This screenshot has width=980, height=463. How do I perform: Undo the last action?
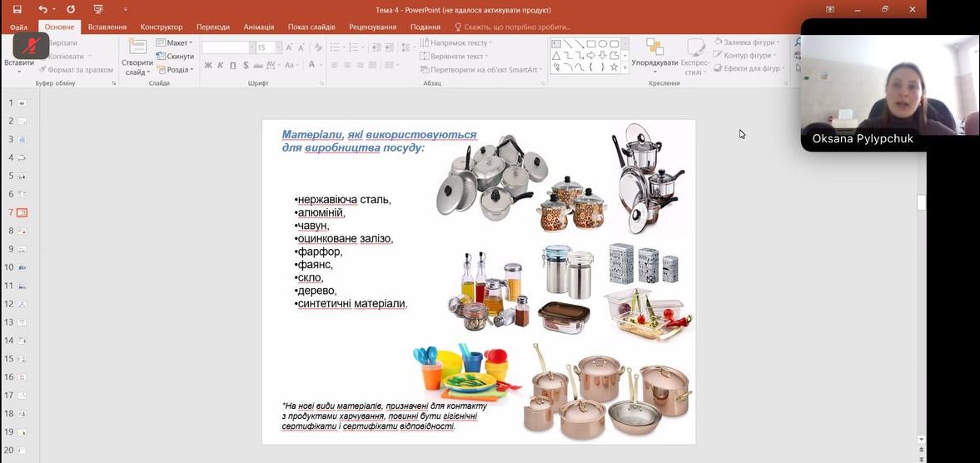coord(42,9)
